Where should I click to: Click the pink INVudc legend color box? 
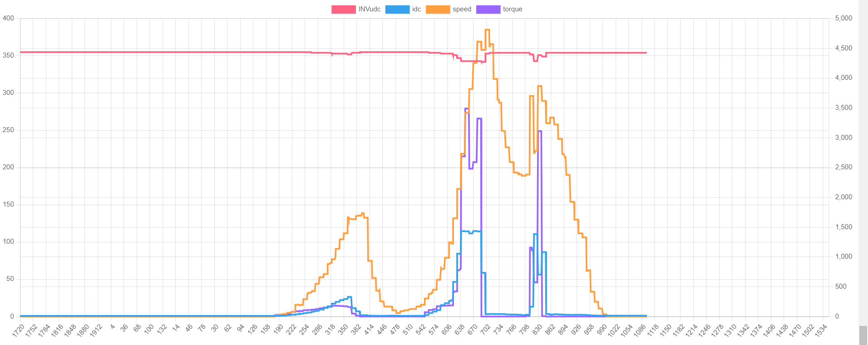(x=343, y=10)
